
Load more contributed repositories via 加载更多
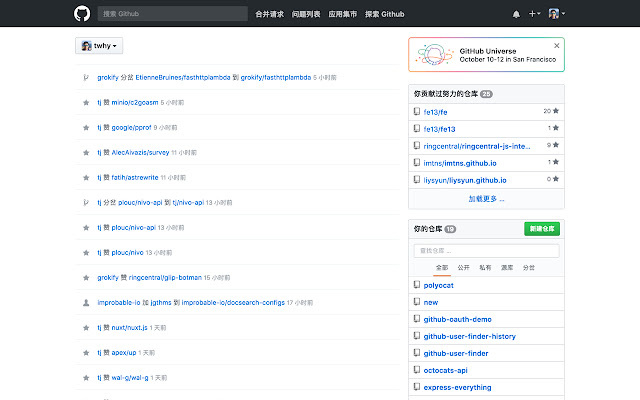click(486, 199)
